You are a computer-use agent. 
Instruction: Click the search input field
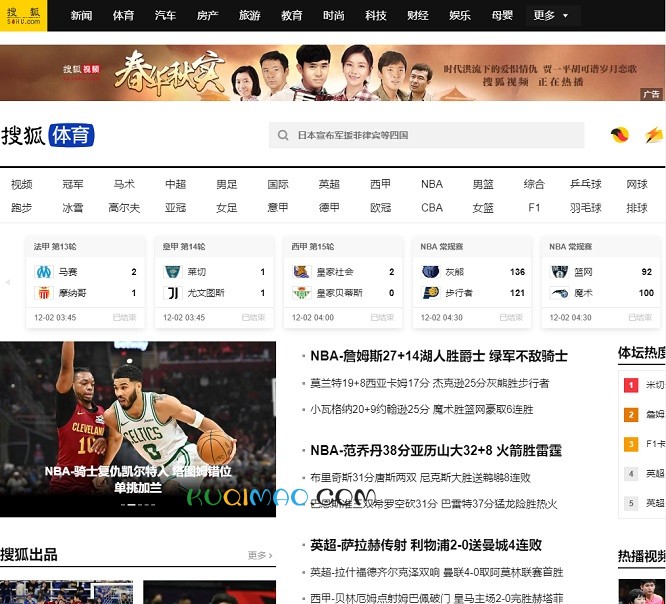click(426, 135)
